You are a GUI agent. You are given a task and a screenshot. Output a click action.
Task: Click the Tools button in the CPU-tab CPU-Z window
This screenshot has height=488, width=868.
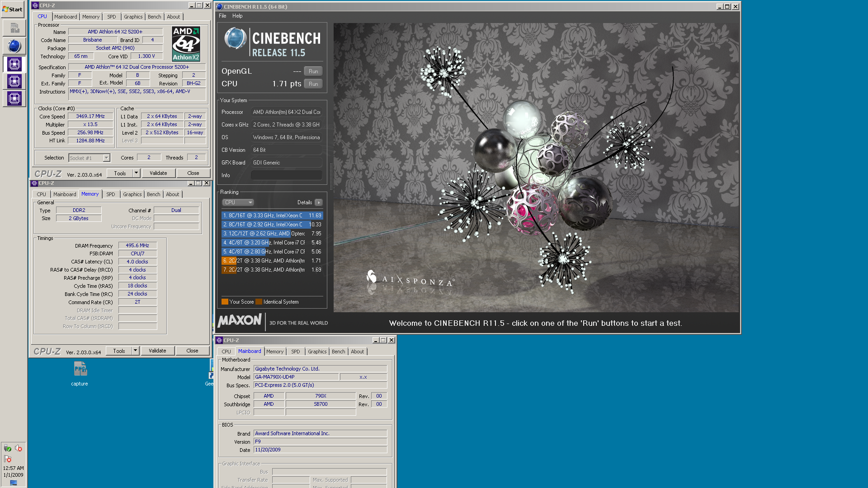(x=120, y=173)
